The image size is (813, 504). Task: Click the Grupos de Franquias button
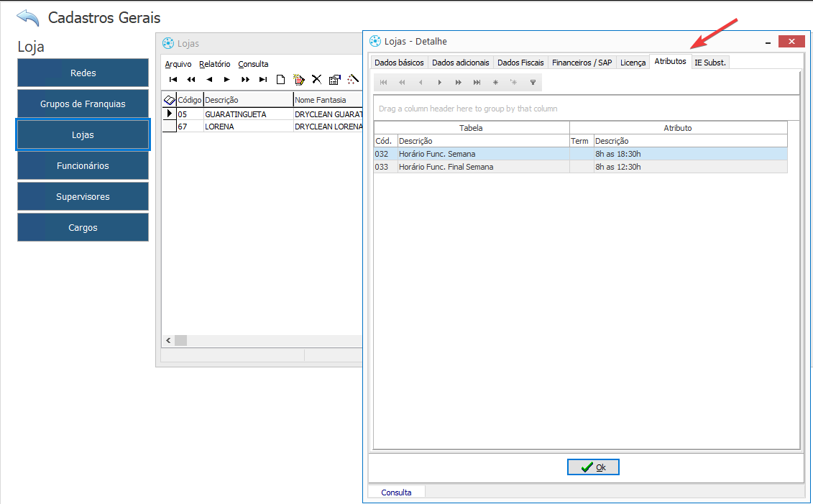point(83,104)
